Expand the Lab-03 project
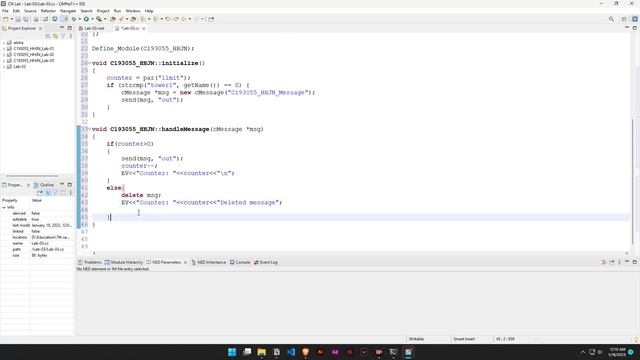The image size is (640, 360). (4, 67)
